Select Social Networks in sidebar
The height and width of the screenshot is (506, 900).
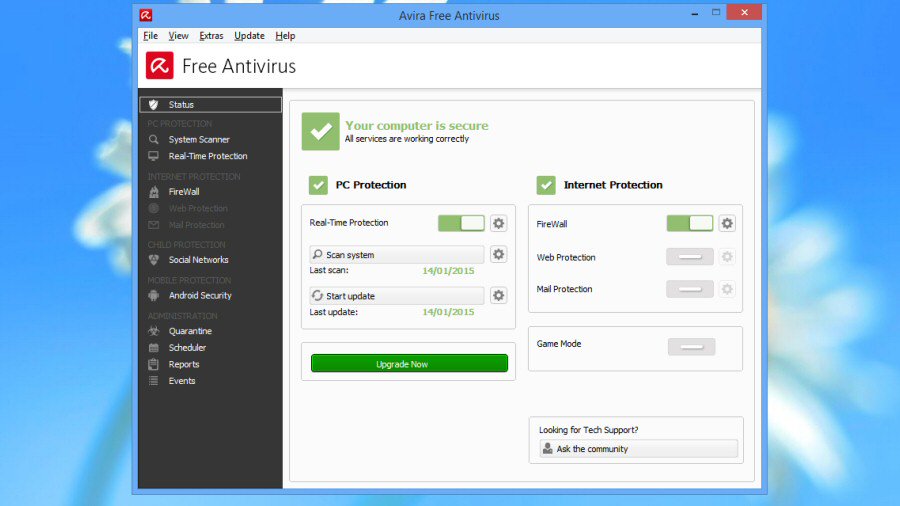(199, 259)
